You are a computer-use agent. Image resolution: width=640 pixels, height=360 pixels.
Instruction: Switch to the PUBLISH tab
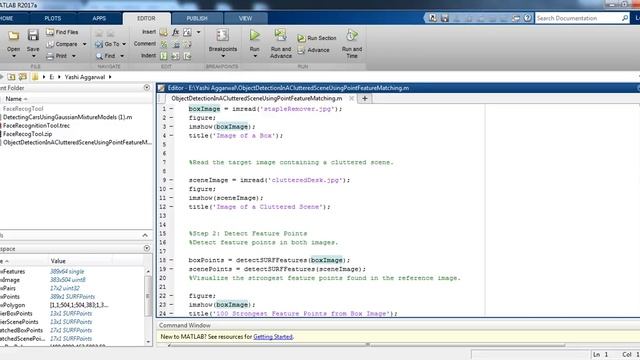pos(197,18)
